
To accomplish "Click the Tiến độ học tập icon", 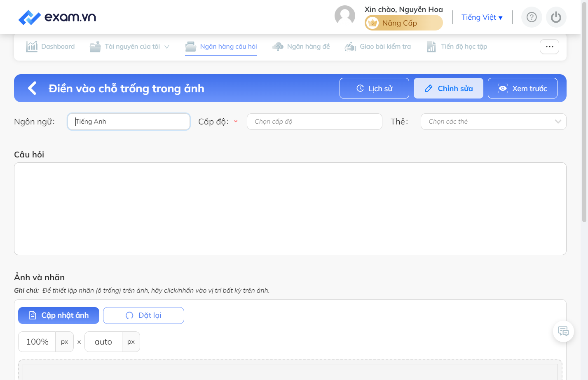I will click(x=431, y=47).
